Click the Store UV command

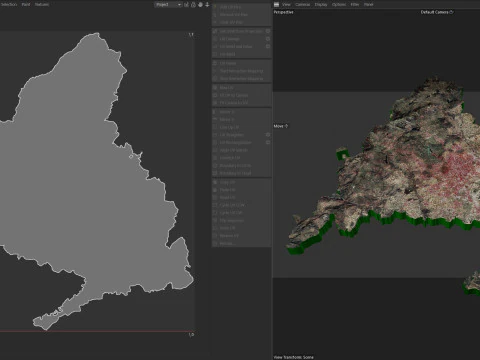pos(242,228)
